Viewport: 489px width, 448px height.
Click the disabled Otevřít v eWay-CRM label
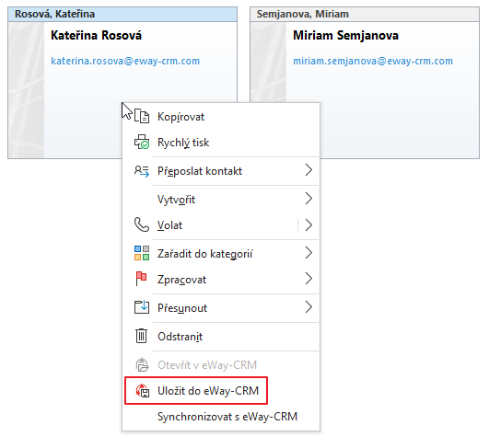[x=207, y=365]
